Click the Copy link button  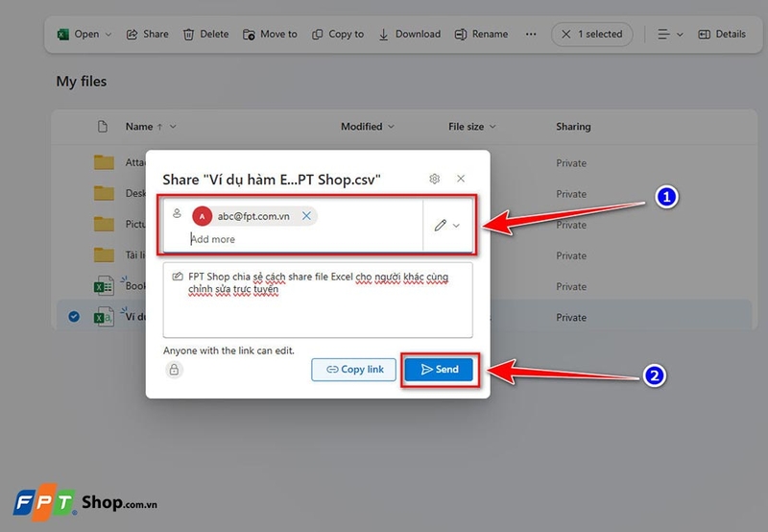(353, 370)
